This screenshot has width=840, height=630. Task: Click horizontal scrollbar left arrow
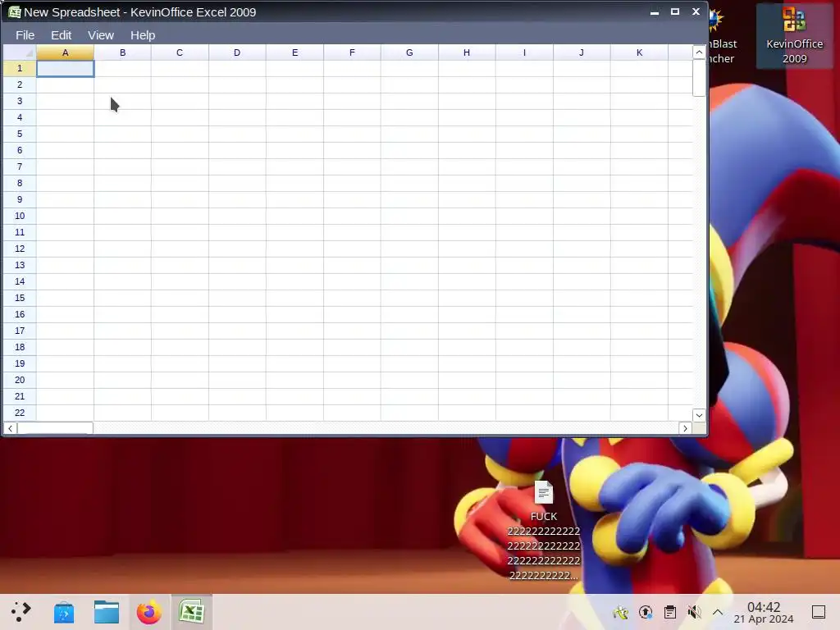[x=10, y=428]
